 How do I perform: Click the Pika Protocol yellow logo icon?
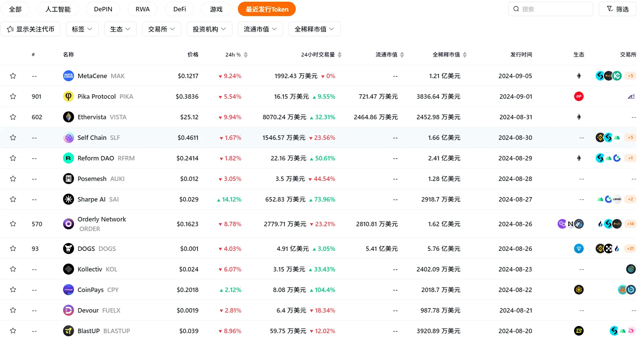click(69, 96)
